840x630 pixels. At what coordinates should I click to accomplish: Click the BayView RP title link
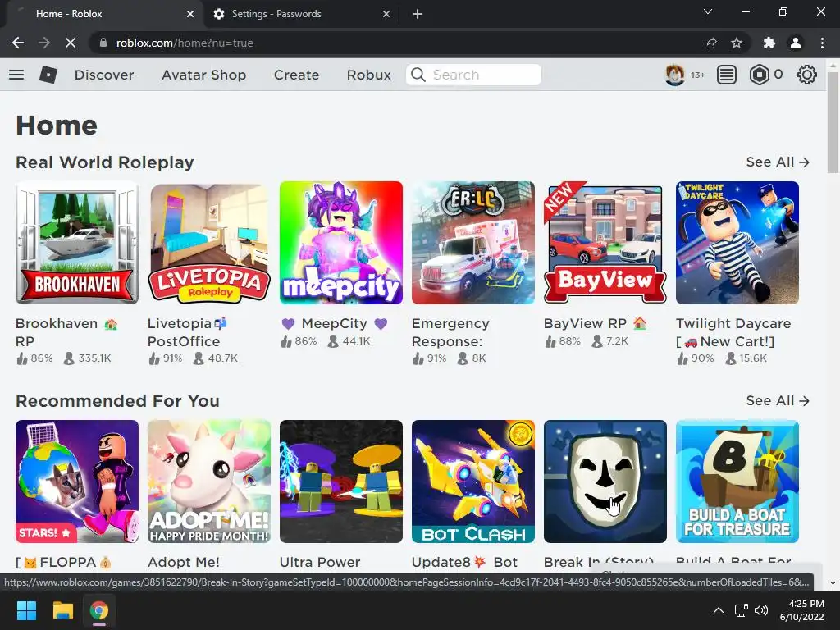click(x=595, y=323)
